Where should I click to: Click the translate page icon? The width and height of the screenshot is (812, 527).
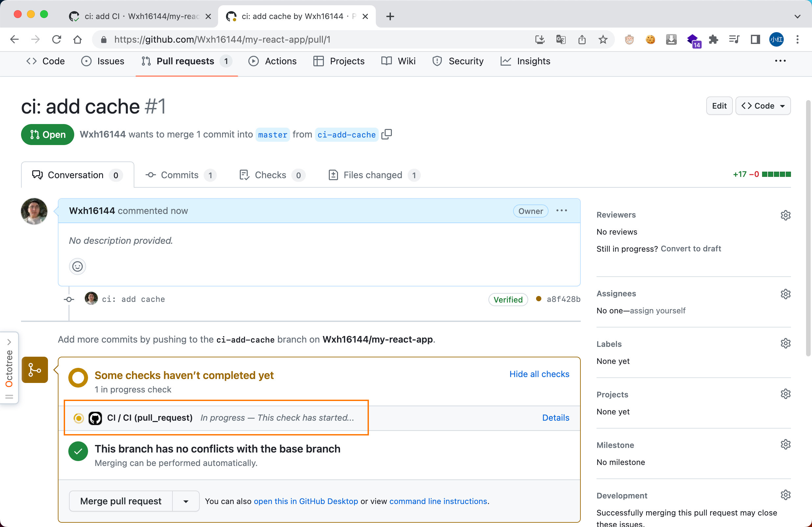point(561,40)
